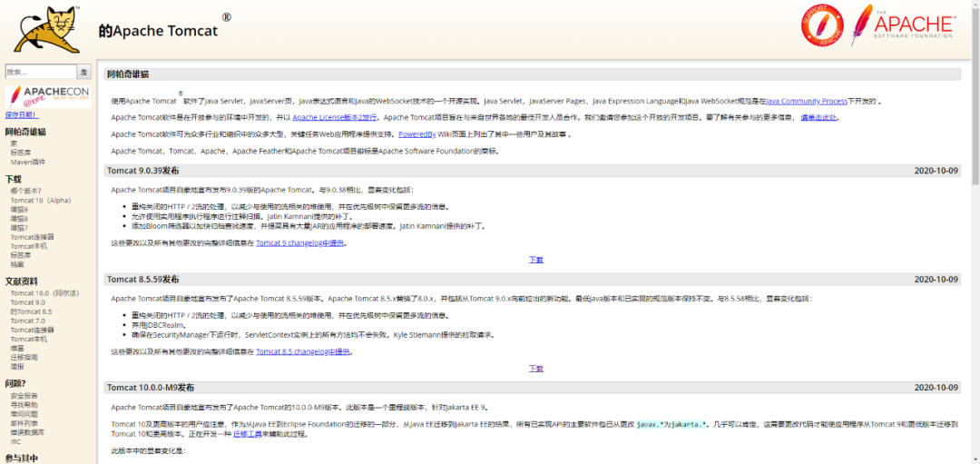Viewport: 980px width, 464px height.
Task: Click 下载 link under Tomcat 8.5.59 news
Action: pos(536,369)
